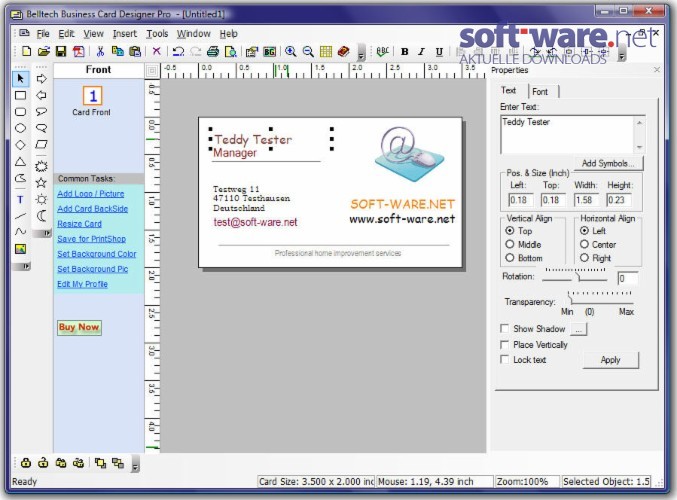The height and width of the screenshot is (500, 677).
Task: Click the Buy Now button
Action: [79, 327]
